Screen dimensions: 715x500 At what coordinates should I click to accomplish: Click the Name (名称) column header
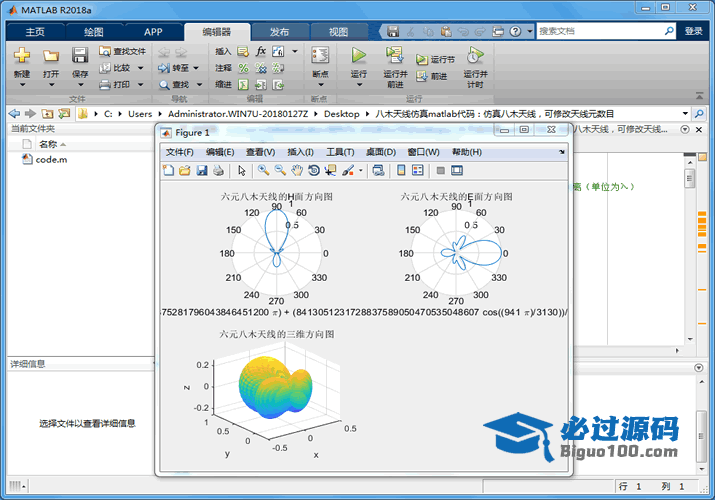point(48,144)
